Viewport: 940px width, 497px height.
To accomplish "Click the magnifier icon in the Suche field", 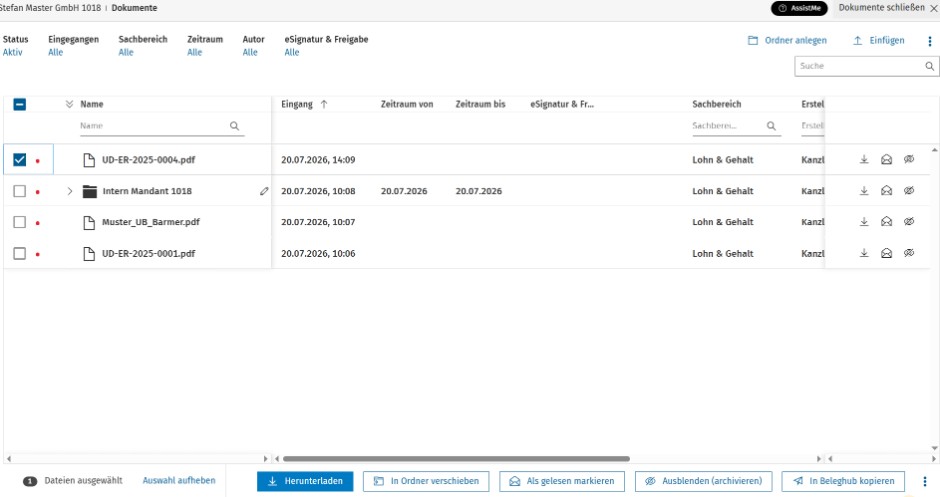I will pos(929,66).
